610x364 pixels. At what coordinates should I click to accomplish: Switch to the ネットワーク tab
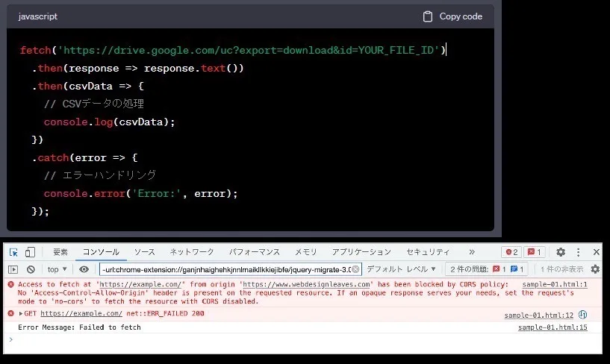coord(191,252)
